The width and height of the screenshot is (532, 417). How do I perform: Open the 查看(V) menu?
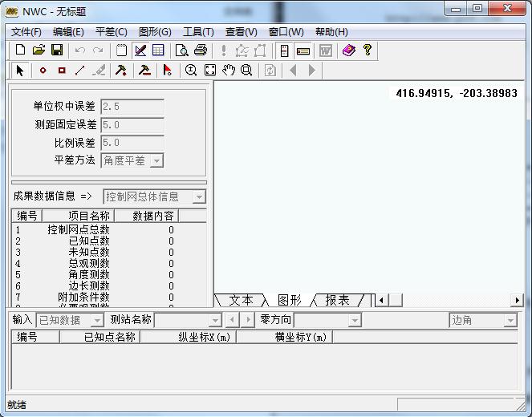[x=242, y=32]
